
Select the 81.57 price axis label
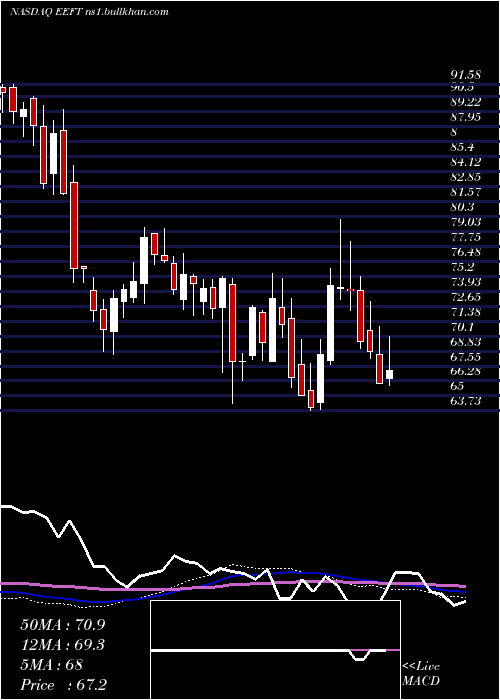click(x=466, y=192)
